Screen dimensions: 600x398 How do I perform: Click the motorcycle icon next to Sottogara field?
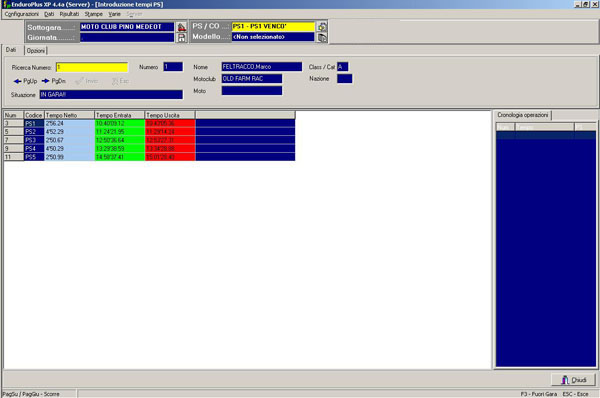tap(181, 27)
